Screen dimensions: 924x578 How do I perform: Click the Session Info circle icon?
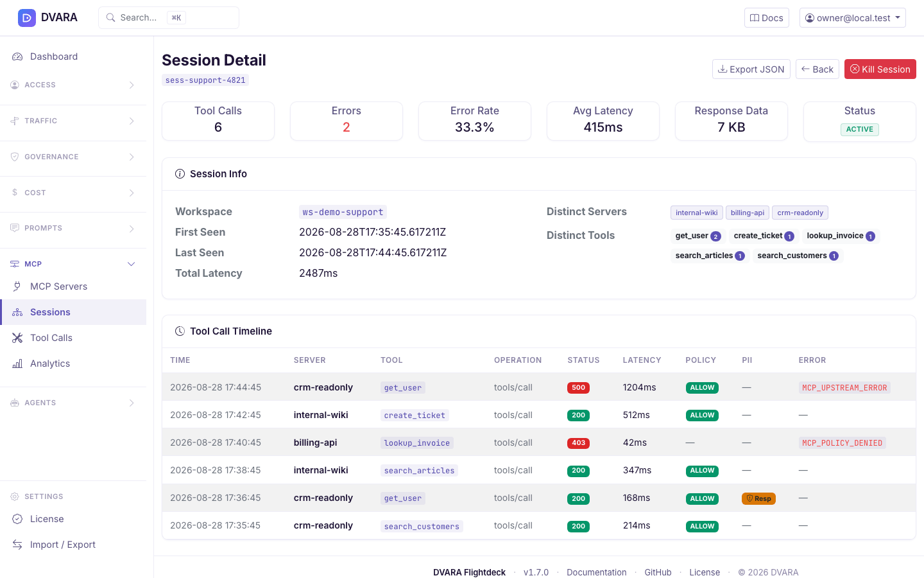click(180, 174)
